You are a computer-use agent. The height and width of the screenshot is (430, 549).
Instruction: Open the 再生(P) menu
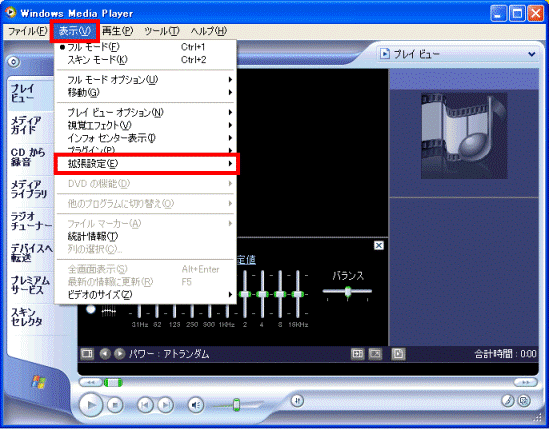[118, 31]
